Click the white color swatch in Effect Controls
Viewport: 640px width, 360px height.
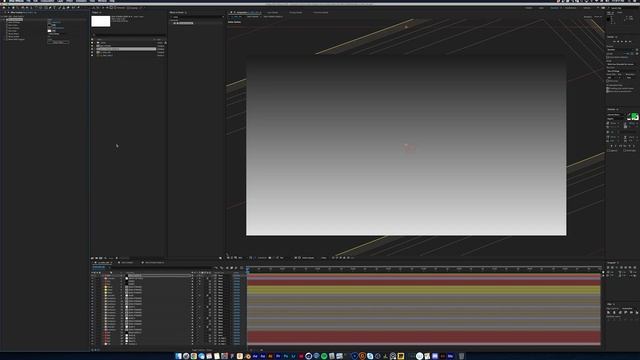click(x=49, y=31)
